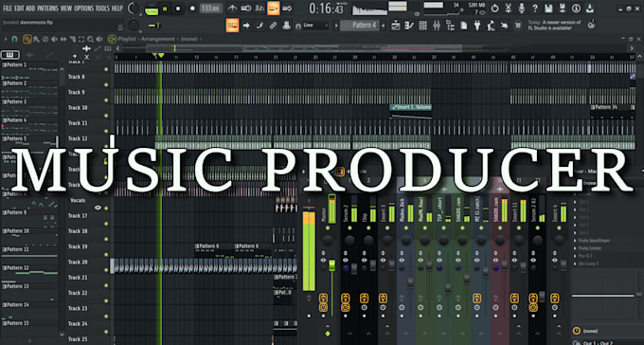Viewport: 644px width, 345px height.
Task: Mute Track 24 using its green light
Action: point(106,332)
